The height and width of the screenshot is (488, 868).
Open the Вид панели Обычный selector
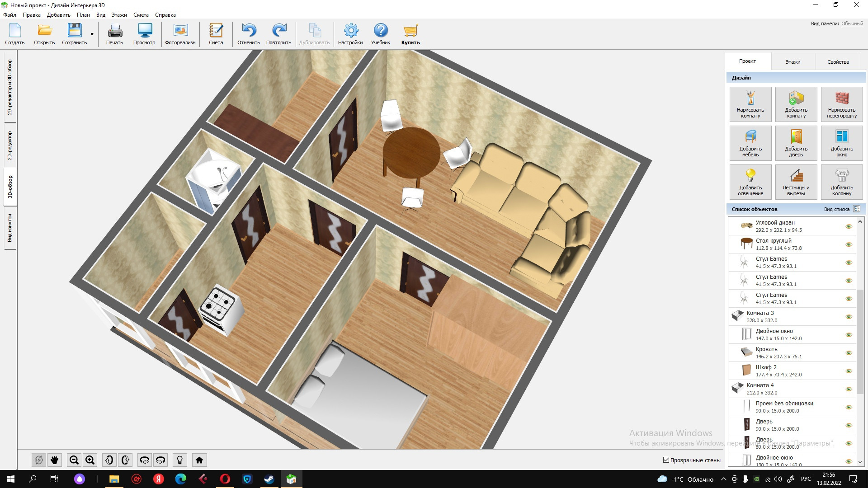coord(852,23)
